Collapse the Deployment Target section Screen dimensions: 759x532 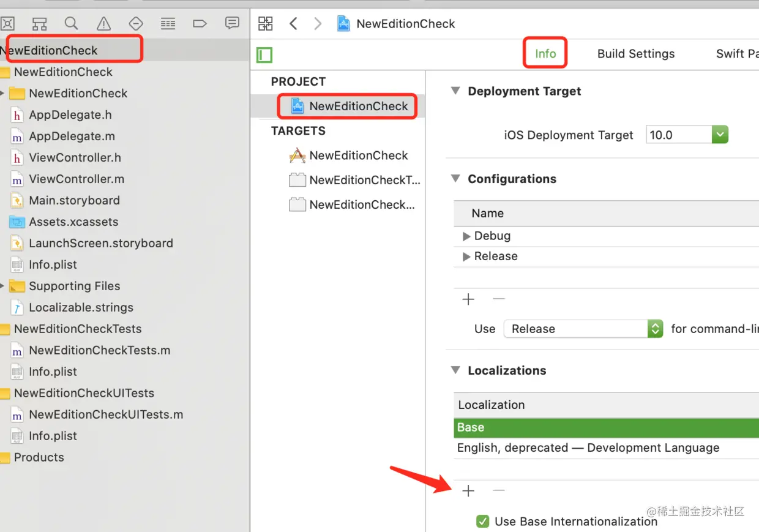(455, 91)
